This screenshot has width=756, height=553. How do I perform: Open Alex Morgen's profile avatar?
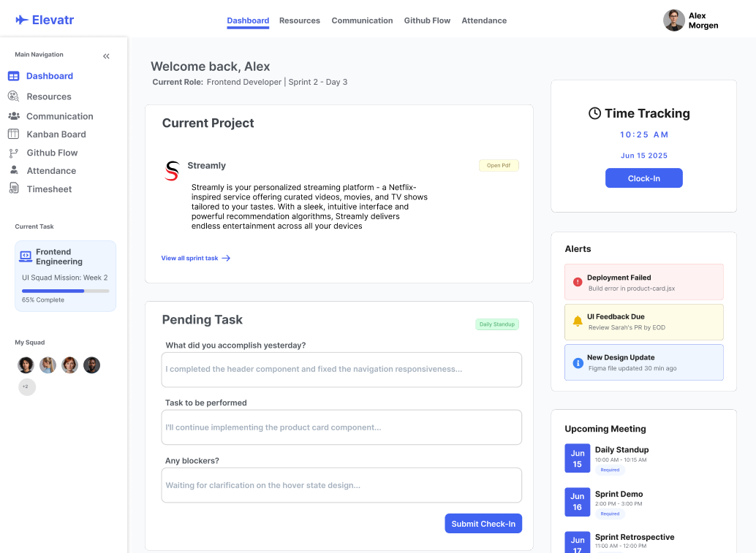point(674,20)
